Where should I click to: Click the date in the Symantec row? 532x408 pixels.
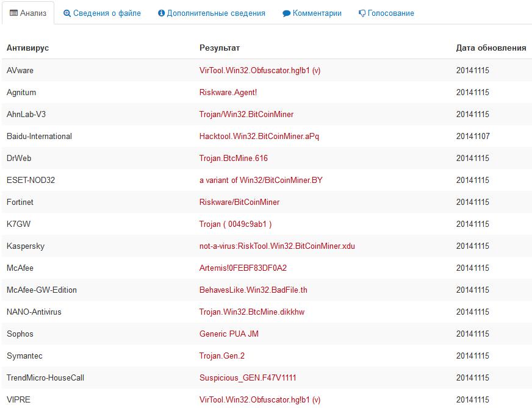pyautogui.click(x=473, y=356)
